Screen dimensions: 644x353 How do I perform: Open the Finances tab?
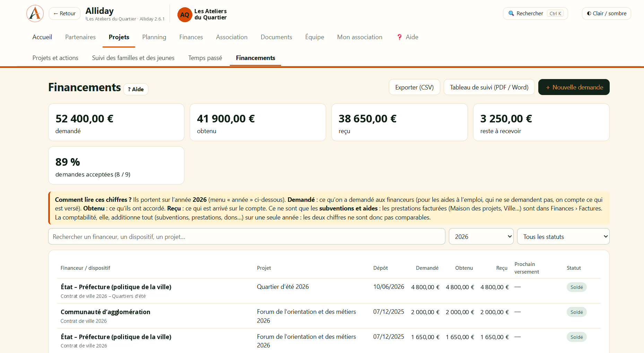(x=191, y=37)
